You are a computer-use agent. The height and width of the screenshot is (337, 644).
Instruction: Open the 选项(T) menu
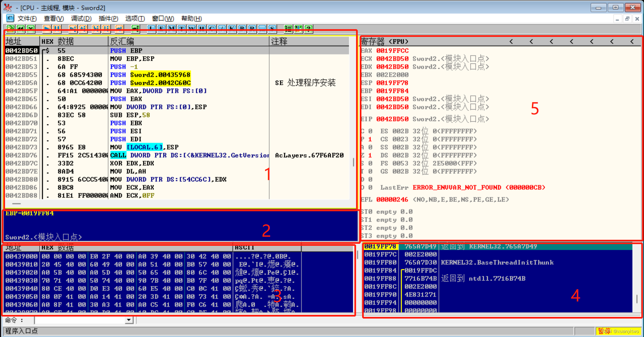(x=135, y=18)
